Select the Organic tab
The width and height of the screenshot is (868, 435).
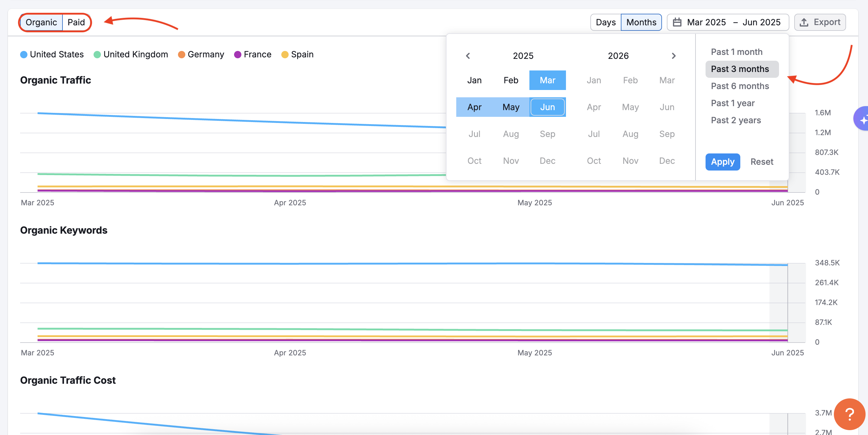[x=41, y=22]
